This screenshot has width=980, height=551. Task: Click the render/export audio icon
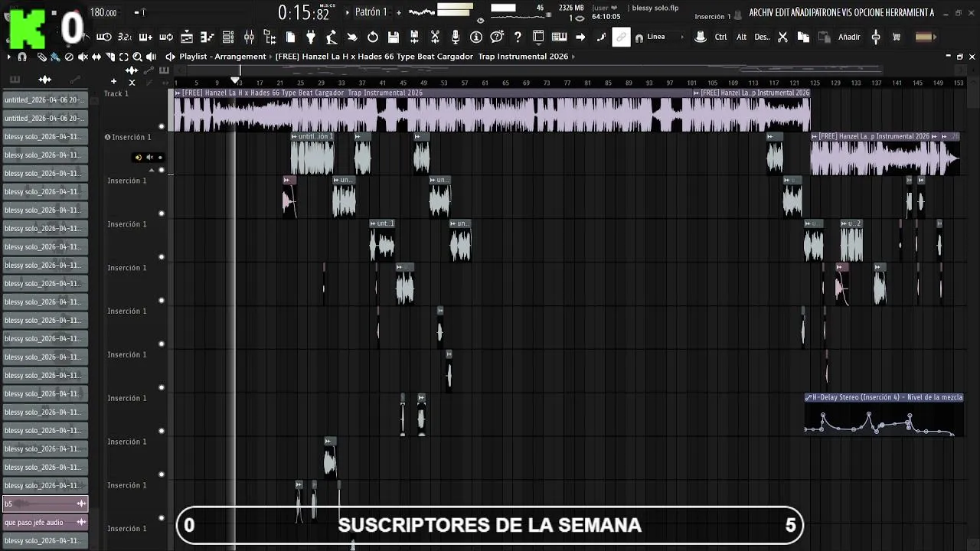pos(414,37)
